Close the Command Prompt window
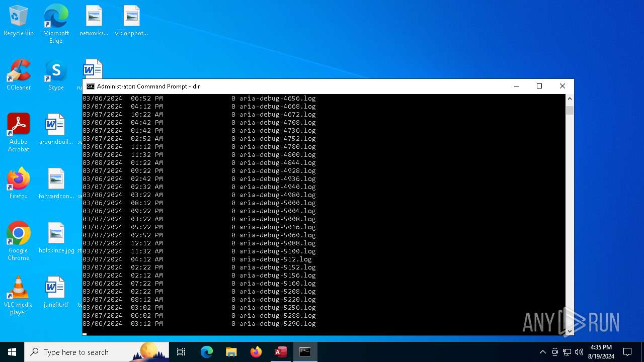 tap(562, 86)
